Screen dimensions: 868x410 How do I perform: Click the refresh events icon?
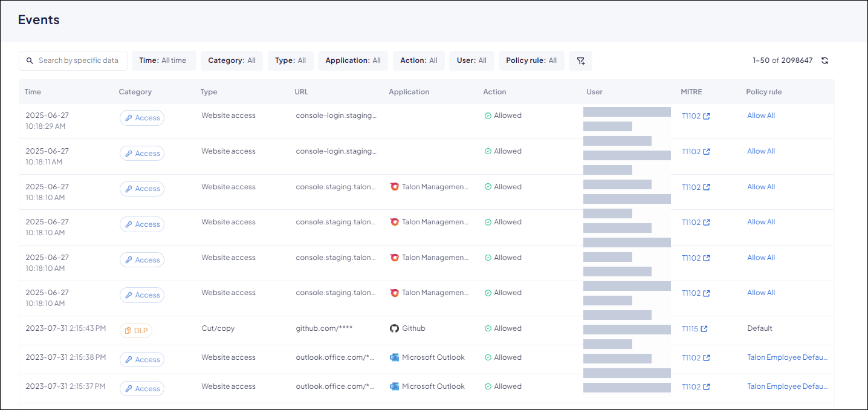coord(824,60)
